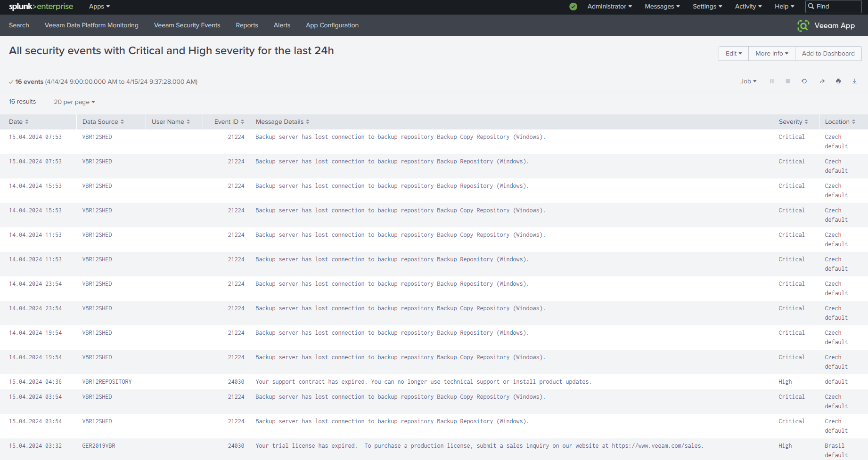Viewport: 868px width, 460px height.
Task: Change the 20 per page setting
Action: (74, 102)
